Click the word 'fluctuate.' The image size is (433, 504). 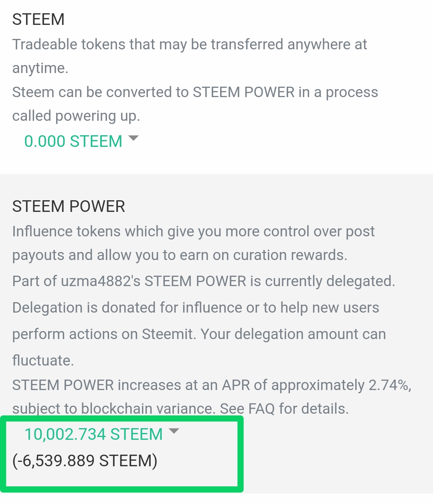click(x=43, y=360)
